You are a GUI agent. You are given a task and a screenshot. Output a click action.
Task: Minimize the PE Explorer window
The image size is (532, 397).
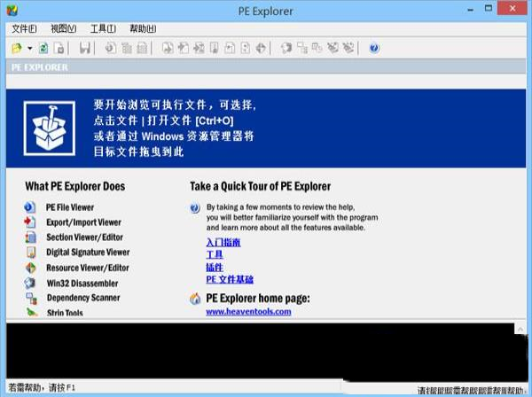(x=470, y=9)
